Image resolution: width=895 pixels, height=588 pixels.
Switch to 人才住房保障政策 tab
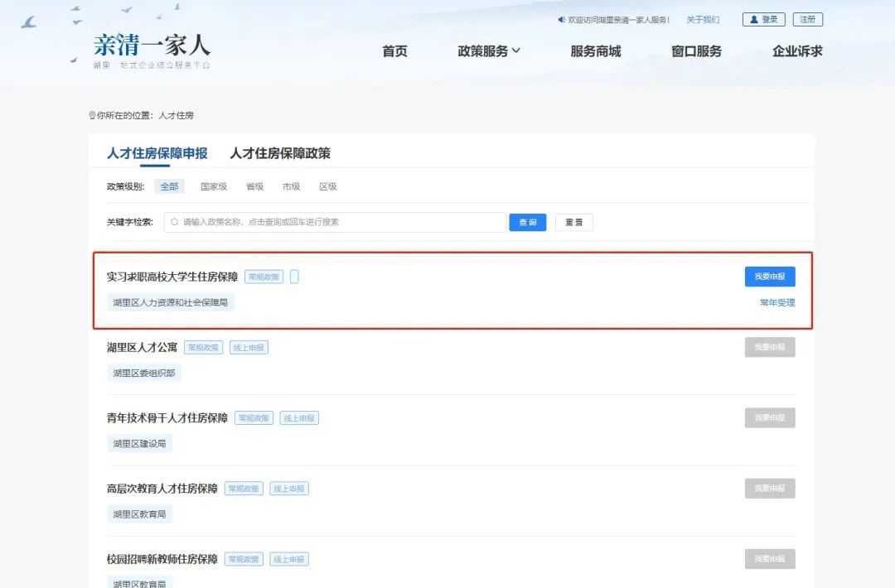(280, 153)
